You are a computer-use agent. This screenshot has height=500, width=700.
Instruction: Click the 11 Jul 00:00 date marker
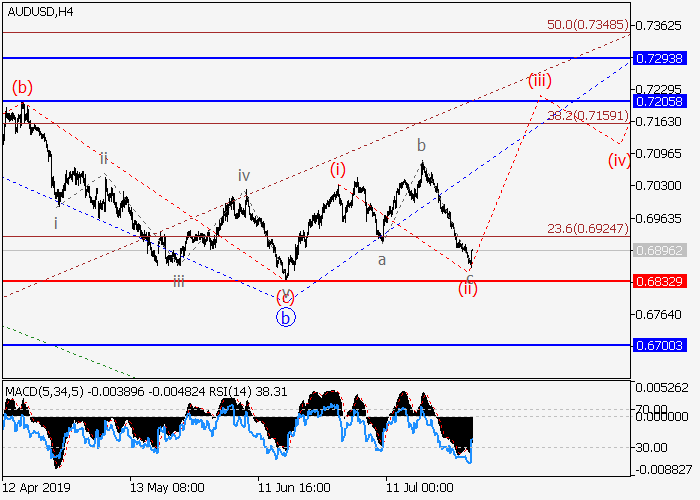point(418,487)
